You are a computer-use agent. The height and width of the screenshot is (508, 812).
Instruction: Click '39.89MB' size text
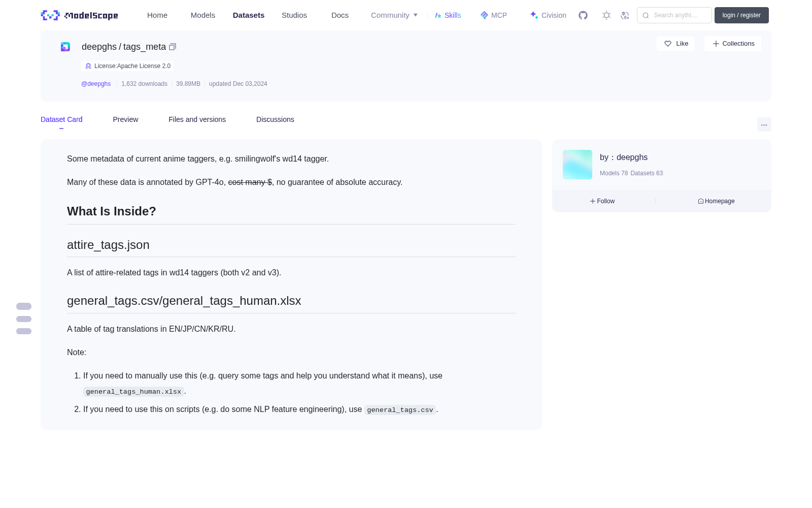point(188,84)
